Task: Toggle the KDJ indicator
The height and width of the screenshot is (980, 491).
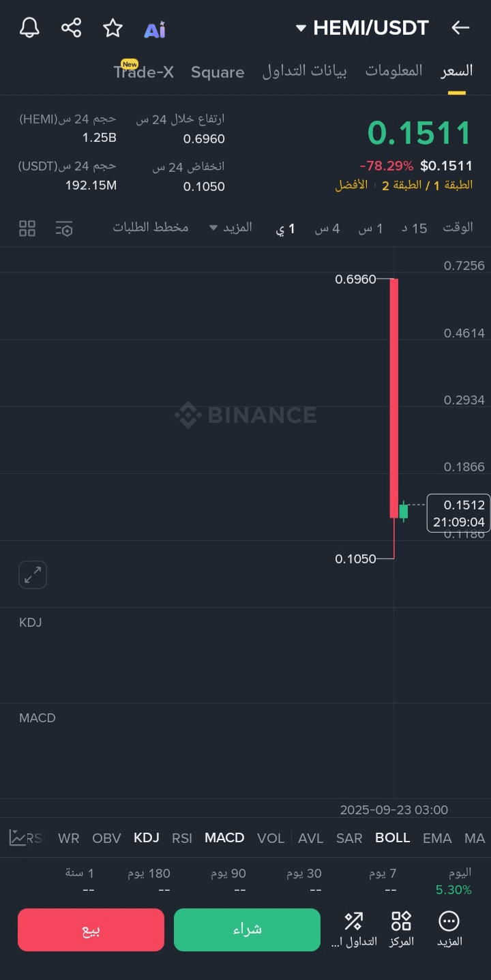Action: tap(147, 837)
